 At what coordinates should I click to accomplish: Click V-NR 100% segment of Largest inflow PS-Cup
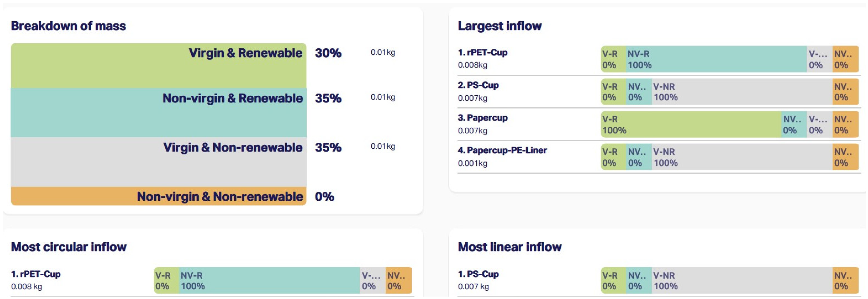pyautogui.click(x=741, y=92)
